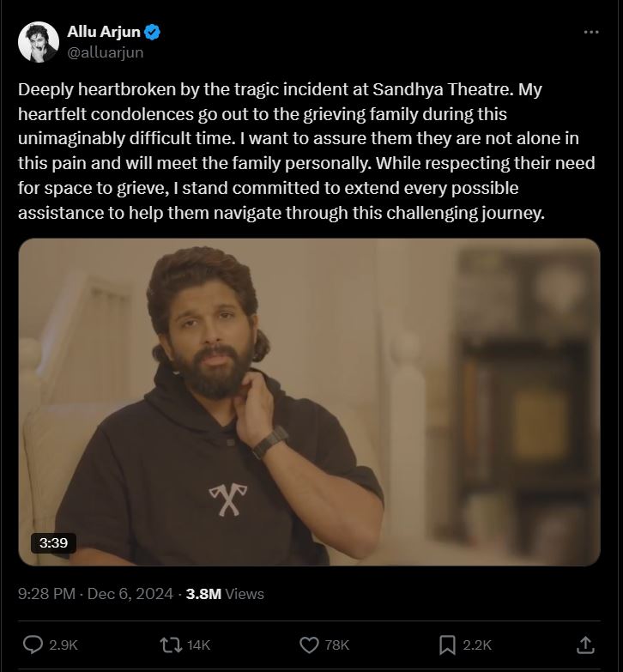Open the three-dot more options menu
This screenshot has width=623, height=672.
(591, 32)
